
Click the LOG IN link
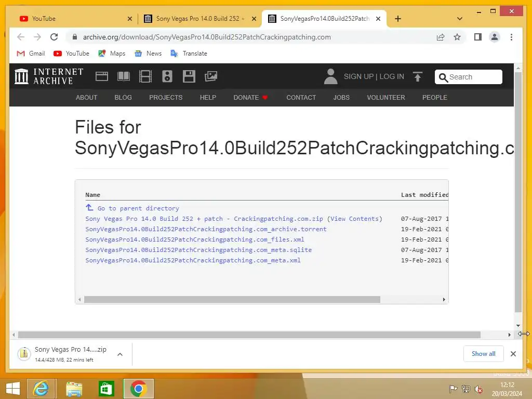tap(392, 76)
